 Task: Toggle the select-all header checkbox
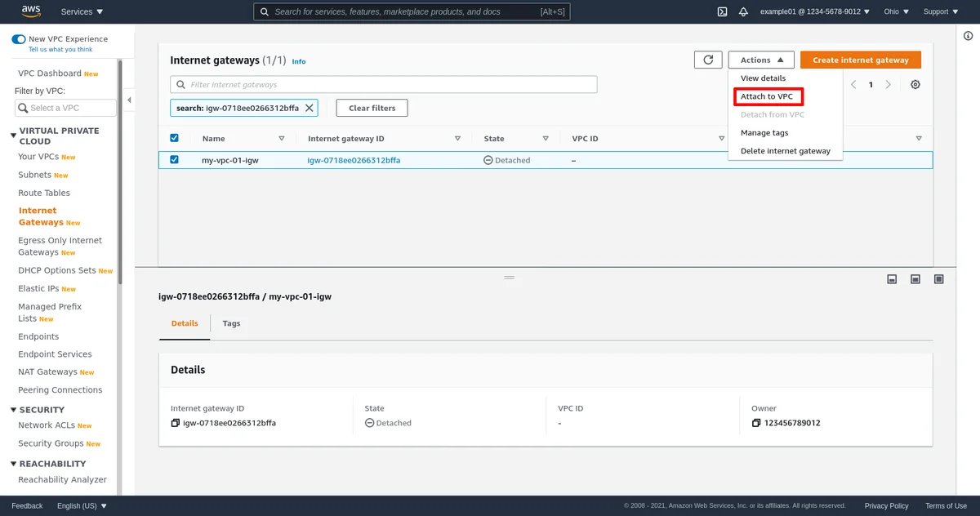(x=174, y=138)
